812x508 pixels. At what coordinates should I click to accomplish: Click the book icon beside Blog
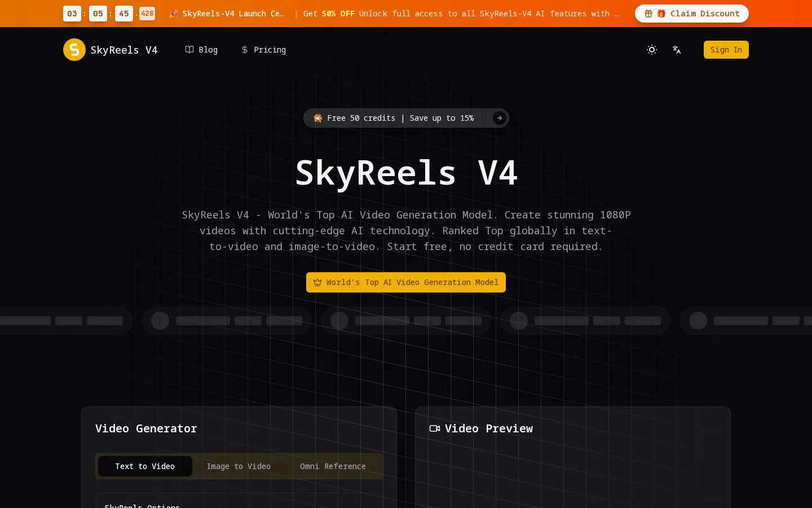point(189,50)
